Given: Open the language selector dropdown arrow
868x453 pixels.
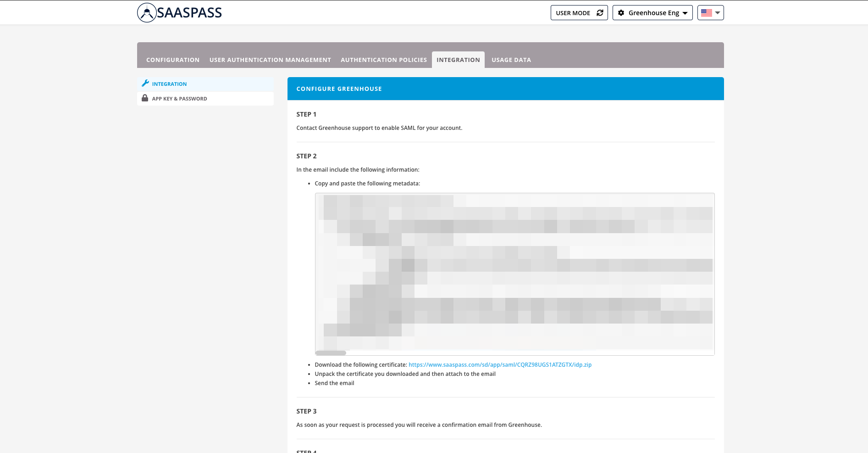Looking at the screenshot, I should pyautogui.click(x=718, y=13).
